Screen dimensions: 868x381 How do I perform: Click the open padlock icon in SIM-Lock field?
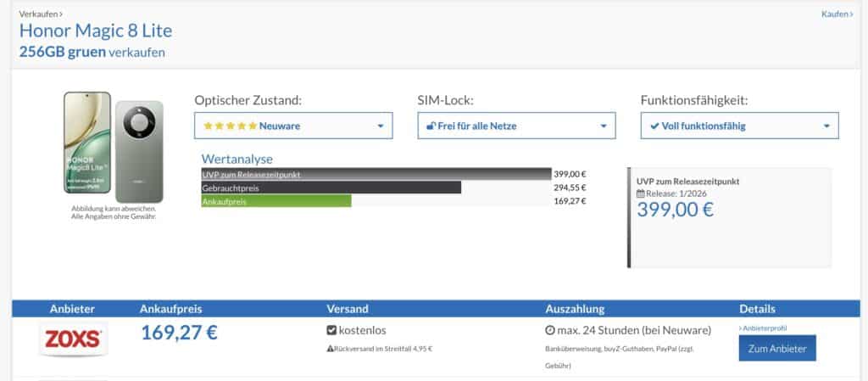pos(431,126)
